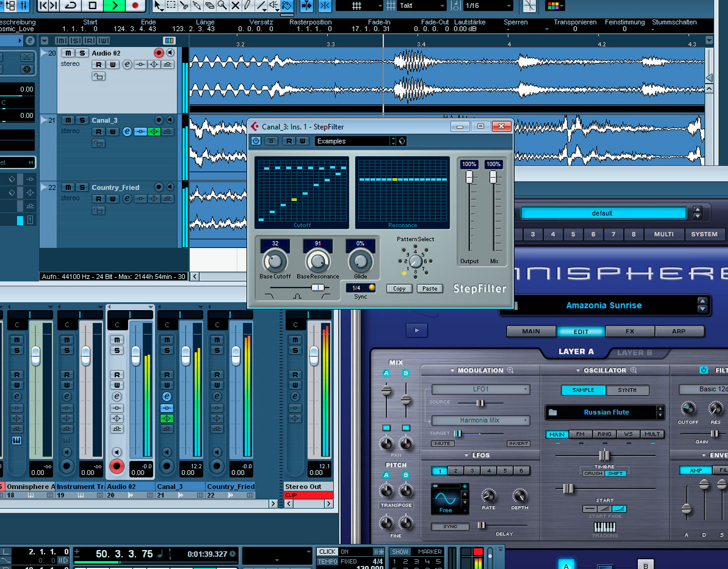728x569 pixels.
Task: Click the transport Play button
Action: [x=114, y=5]
